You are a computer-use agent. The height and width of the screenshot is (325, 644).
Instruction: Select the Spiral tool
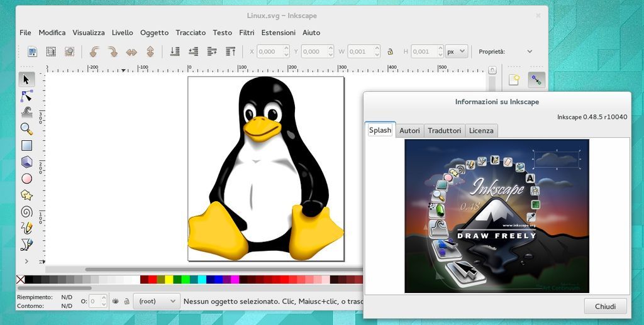(x=26, y=211)
